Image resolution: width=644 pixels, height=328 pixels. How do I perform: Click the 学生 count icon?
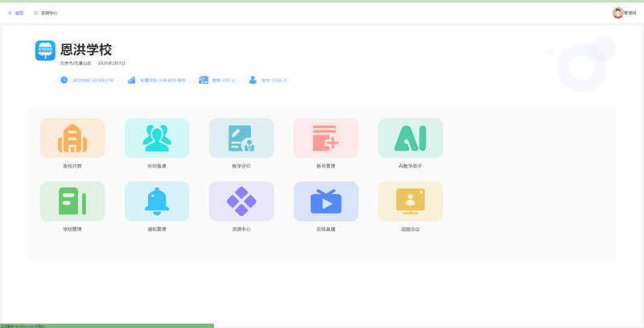253,80
